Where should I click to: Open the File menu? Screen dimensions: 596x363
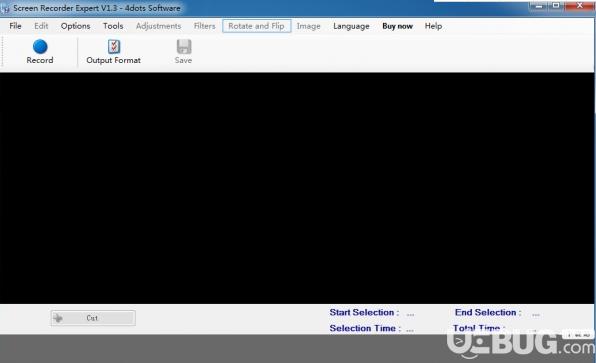pyautogui.click(x=15, y=26)
